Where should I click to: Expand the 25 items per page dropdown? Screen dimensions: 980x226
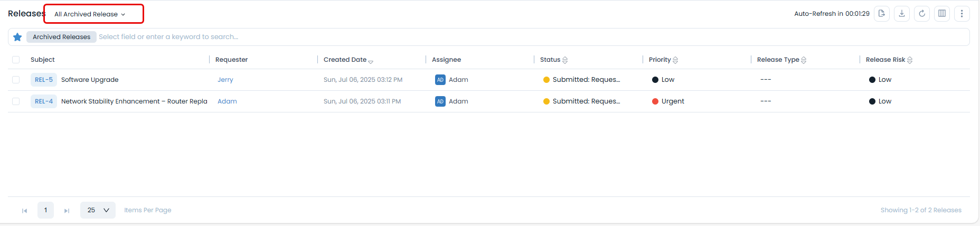[x=98, y=210]
